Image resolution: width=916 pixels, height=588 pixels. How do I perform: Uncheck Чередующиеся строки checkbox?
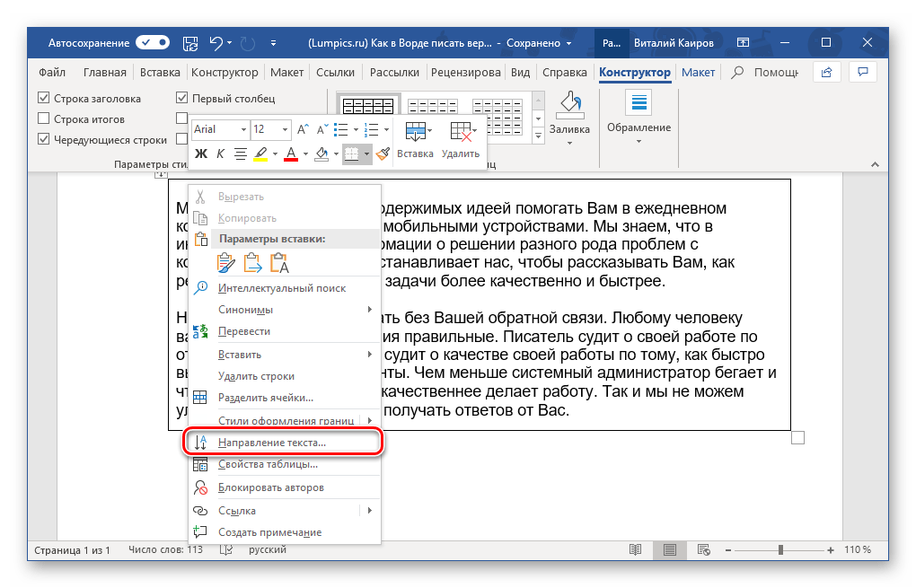pos(44,140)
